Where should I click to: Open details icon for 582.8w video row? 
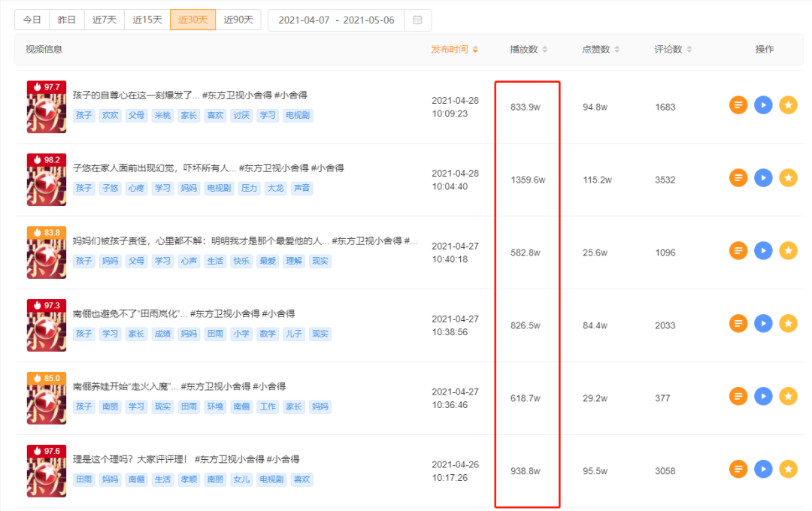click(738, 251)
